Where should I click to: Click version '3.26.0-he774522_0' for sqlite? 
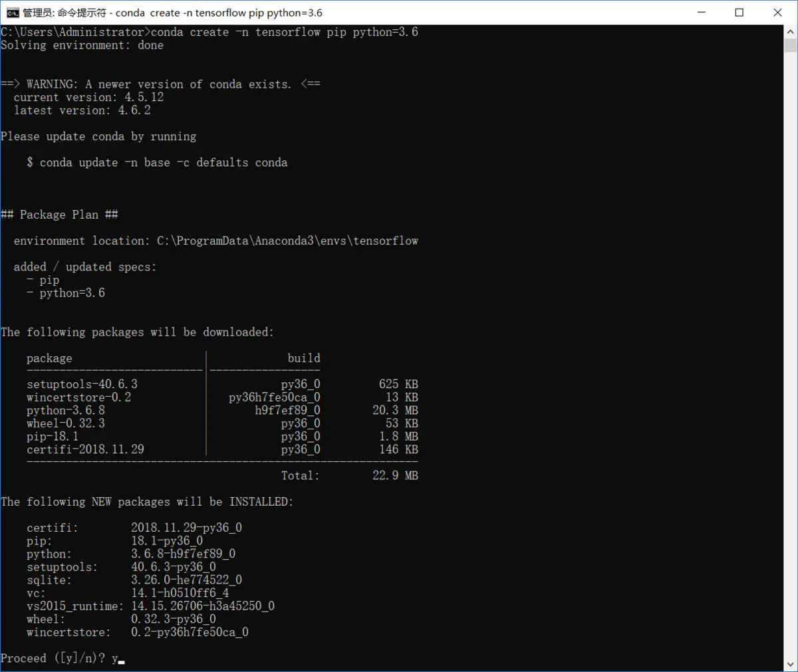pyautogui.click(x=186, y=580)
